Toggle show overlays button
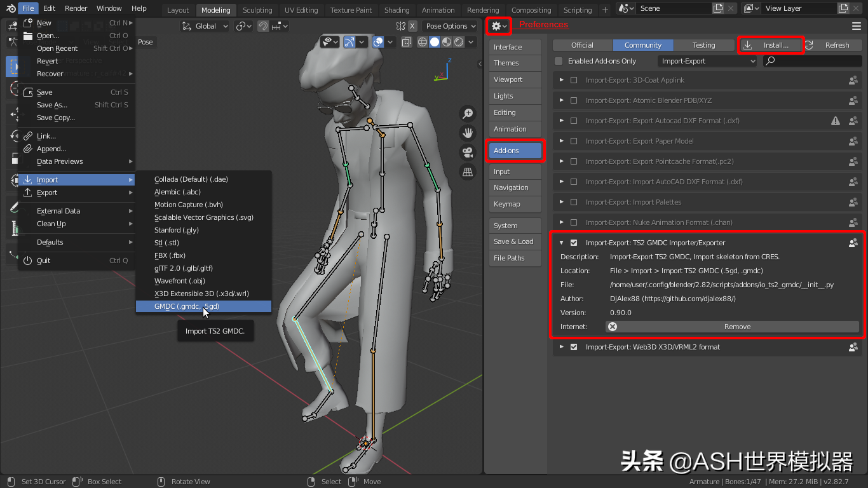The width and height of the screenshot is (868, 488). [x=378, y=42]
